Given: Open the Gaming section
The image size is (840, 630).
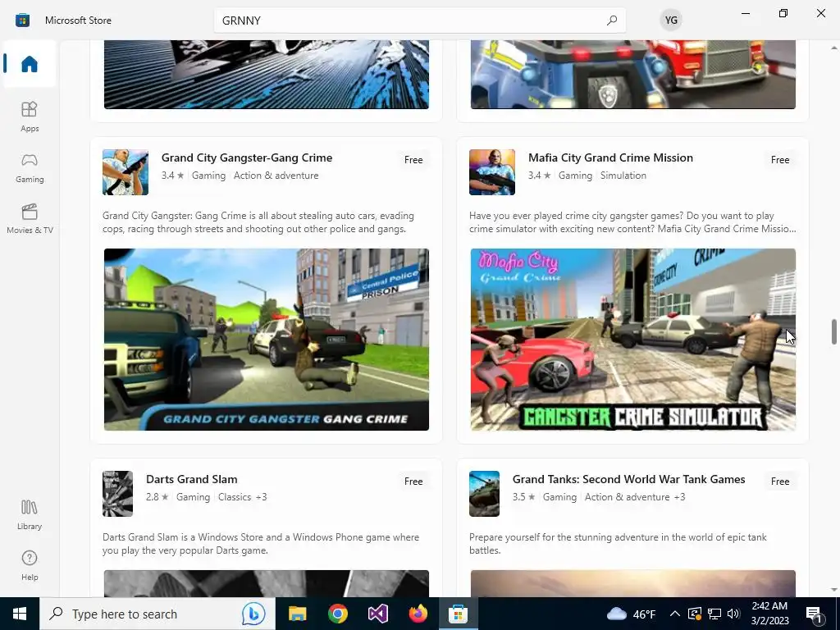Looking at the screenshot, I should [x=30, y=167].
